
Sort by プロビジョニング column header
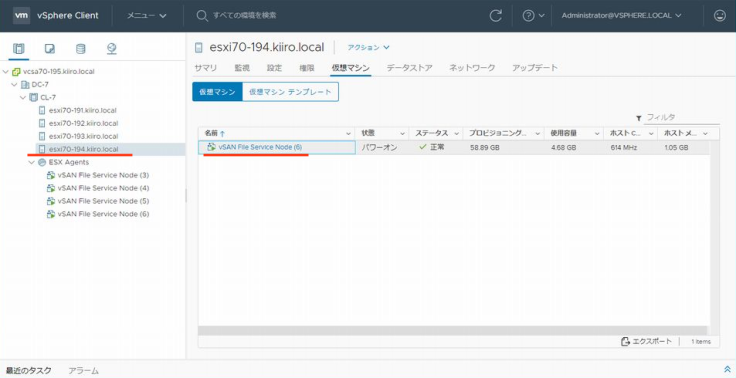[x=498, y=133]
